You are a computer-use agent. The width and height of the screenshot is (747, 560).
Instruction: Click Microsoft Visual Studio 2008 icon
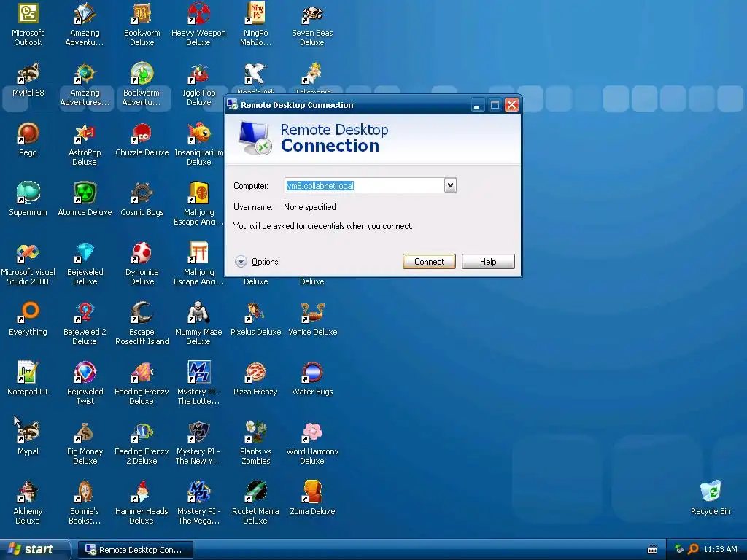(x=28, y=253)
